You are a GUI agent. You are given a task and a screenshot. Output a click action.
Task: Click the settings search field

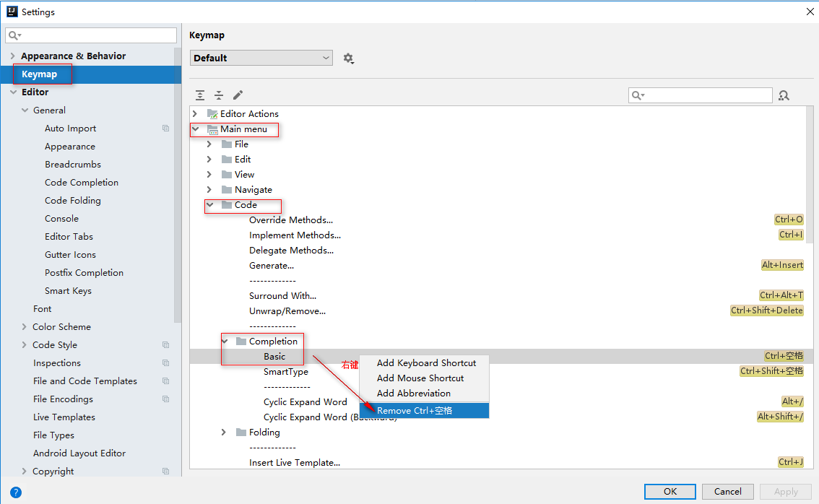click(x=91, y=35)
